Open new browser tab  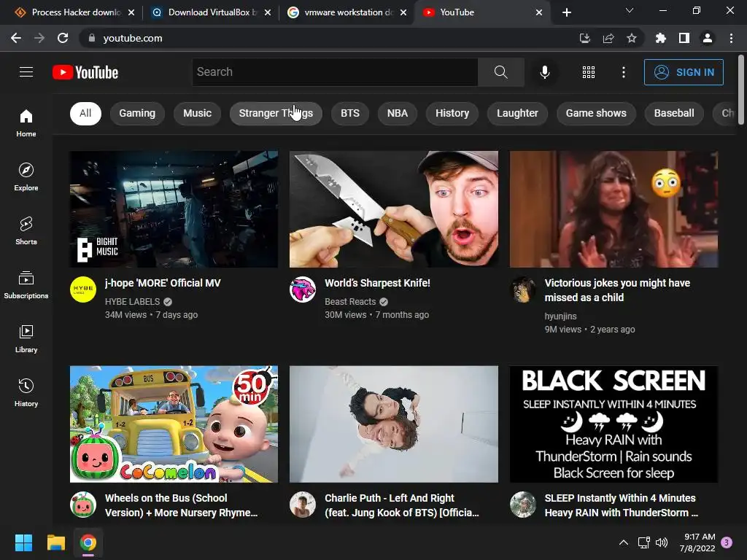pos(566,12)
